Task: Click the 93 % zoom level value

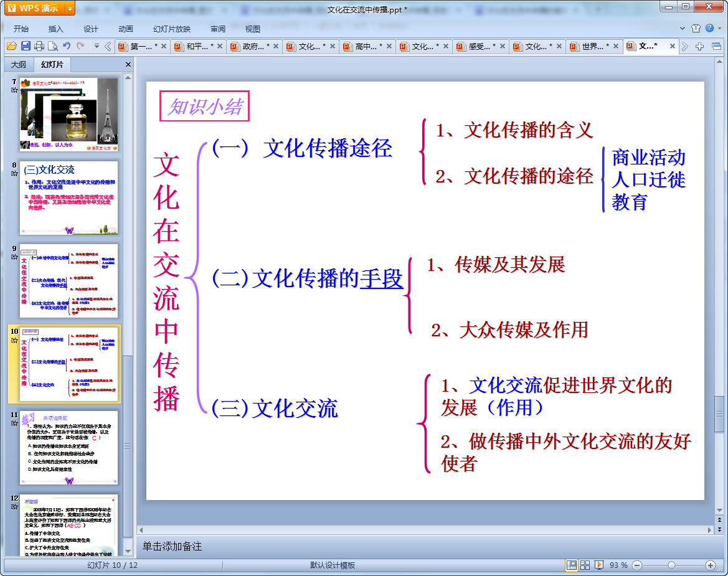Action: [x=618, y=565]
